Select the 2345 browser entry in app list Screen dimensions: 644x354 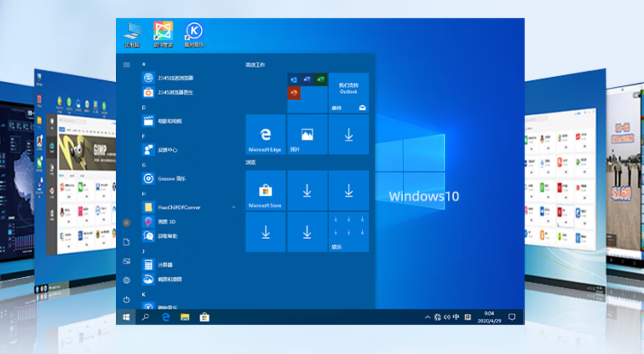coord(175,78)
